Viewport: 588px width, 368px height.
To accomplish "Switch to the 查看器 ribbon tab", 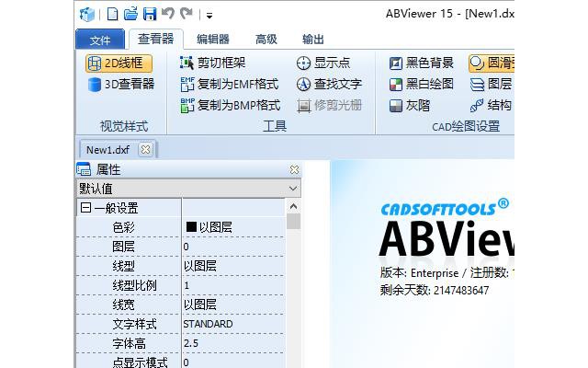I will [x=155, y=39].
